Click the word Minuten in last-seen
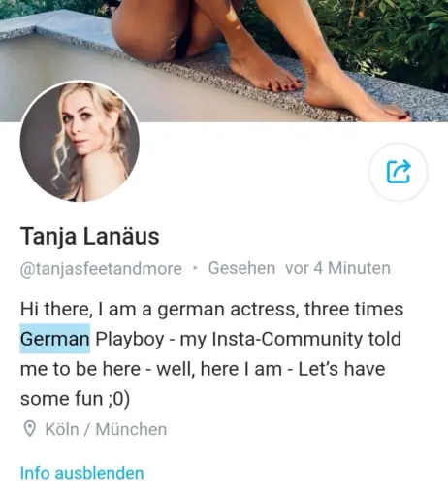Screen dimensions: 448x497 (x=359, y=268)
